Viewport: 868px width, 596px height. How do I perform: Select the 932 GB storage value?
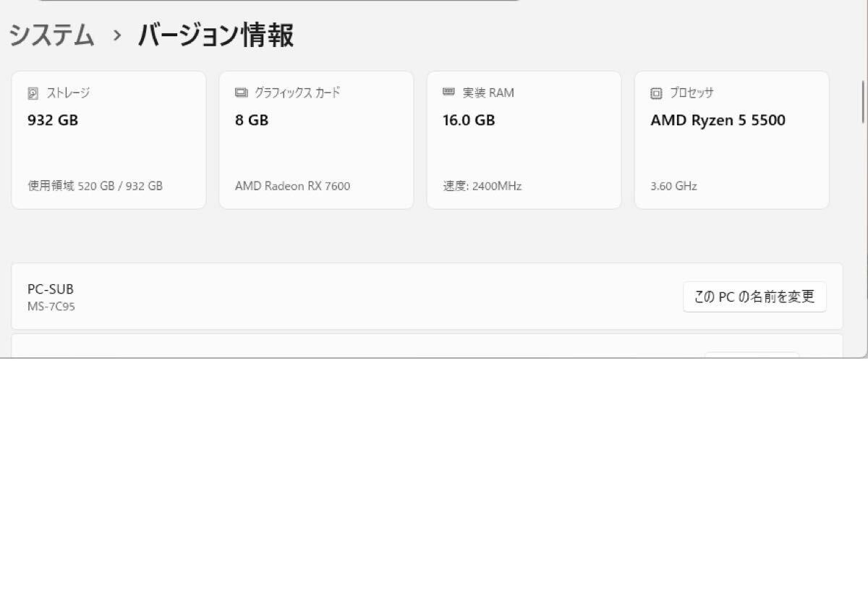(52, 120)
